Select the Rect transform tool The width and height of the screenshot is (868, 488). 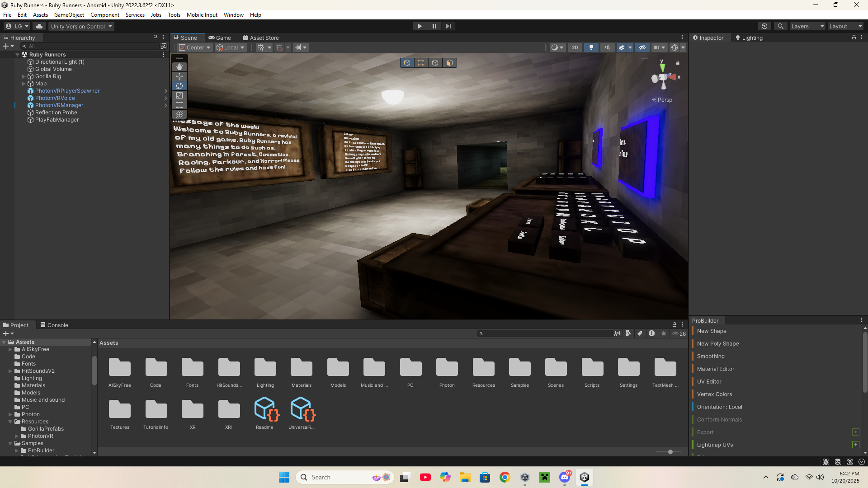(179, 105)
